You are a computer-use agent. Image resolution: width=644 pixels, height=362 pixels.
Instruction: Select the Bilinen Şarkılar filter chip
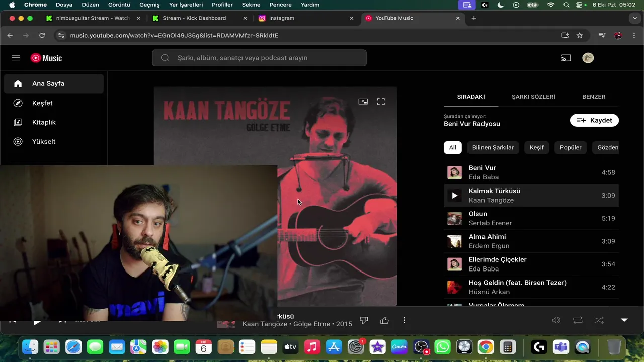pos(493,147)
